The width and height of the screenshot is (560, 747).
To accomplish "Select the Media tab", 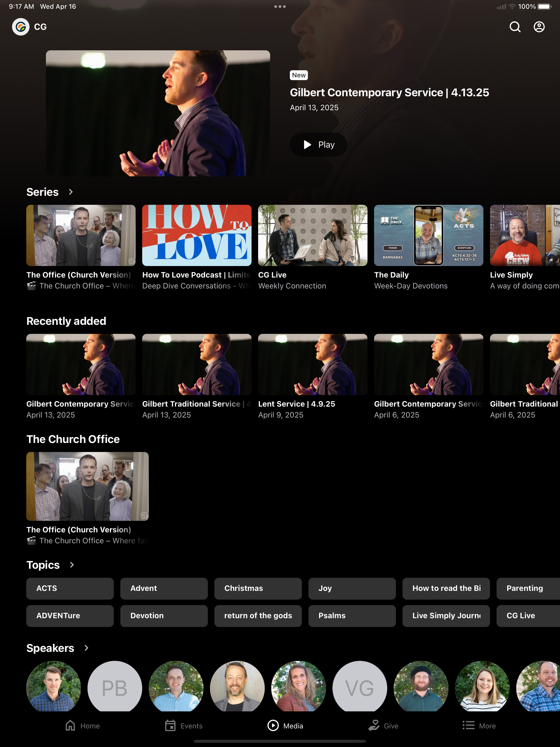I will point(285,725).
